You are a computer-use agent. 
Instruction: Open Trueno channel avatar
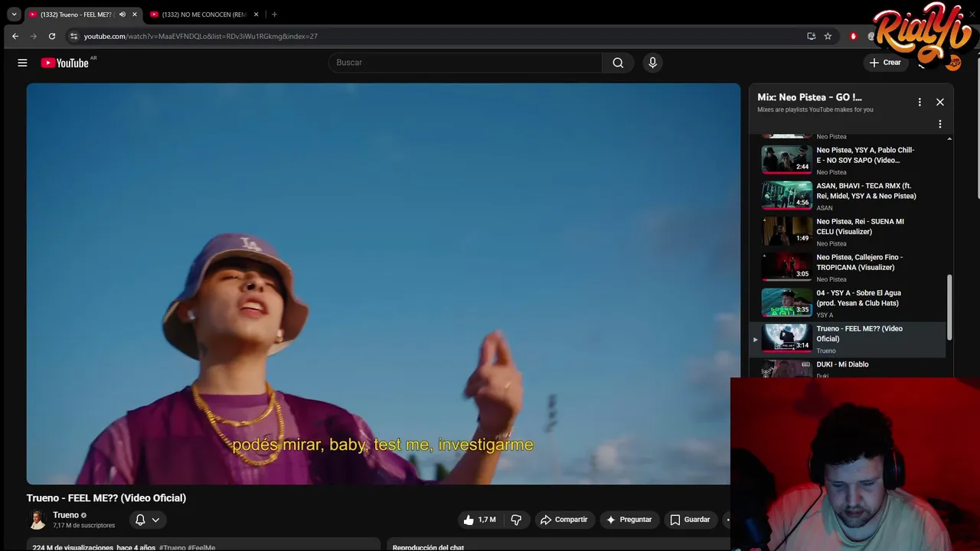[x=37, y=520]
